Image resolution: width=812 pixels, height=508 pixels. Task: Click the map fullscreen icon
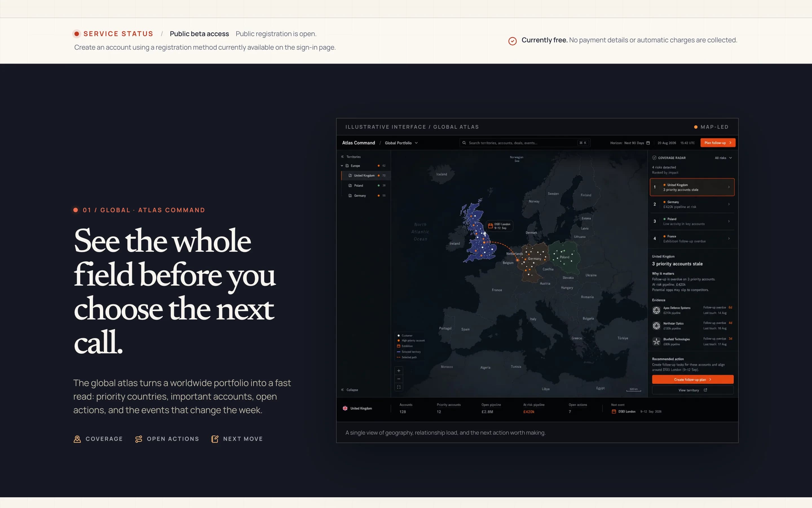(399, 387)
